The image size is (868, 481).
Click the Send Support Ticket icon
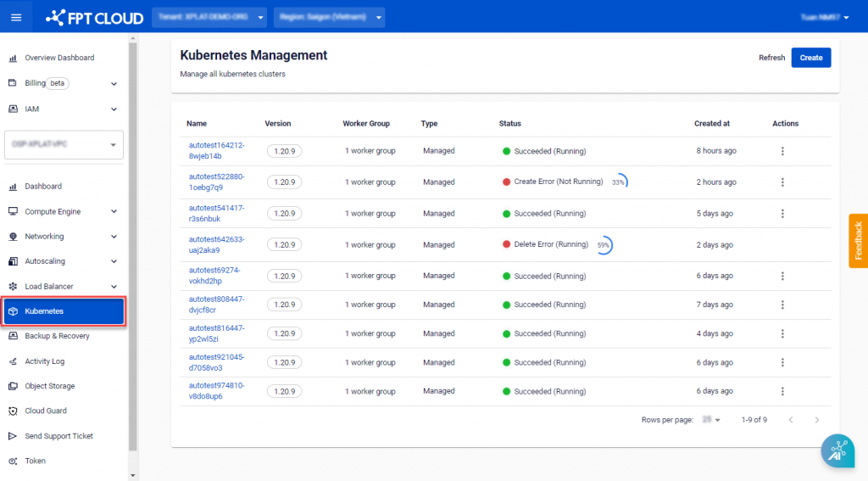13,436
